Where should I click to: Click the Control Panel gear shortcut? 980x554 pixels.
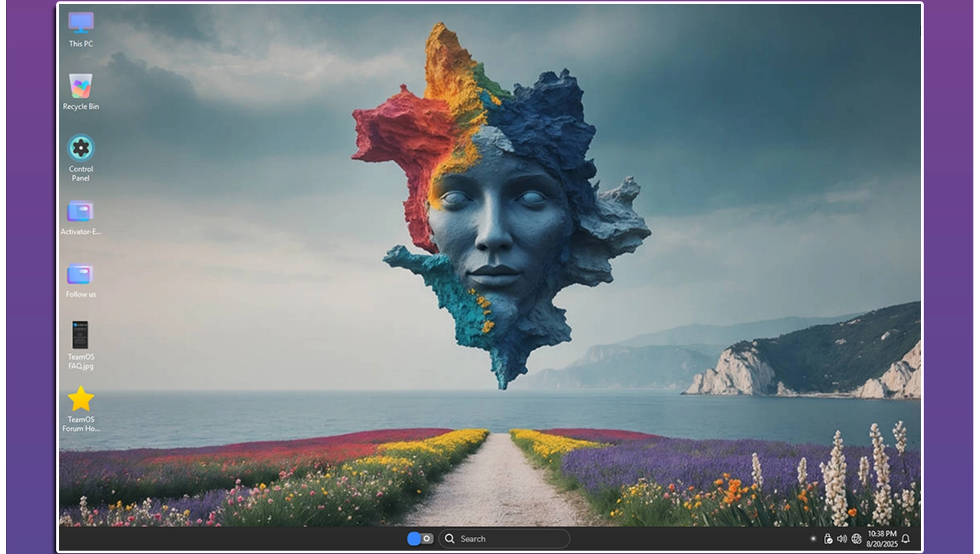[x=81, y=149]
